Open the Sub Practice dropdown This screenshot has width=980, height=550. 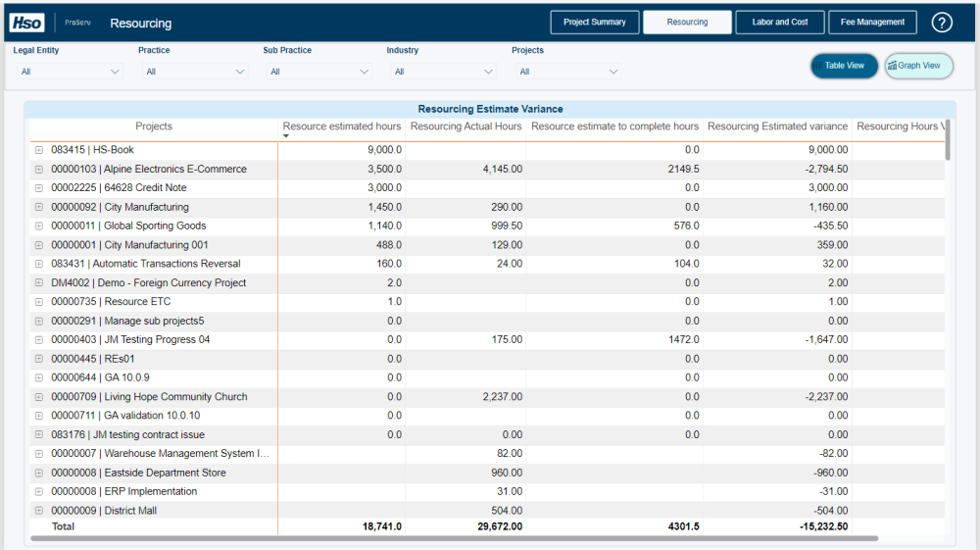click(318, 72)
